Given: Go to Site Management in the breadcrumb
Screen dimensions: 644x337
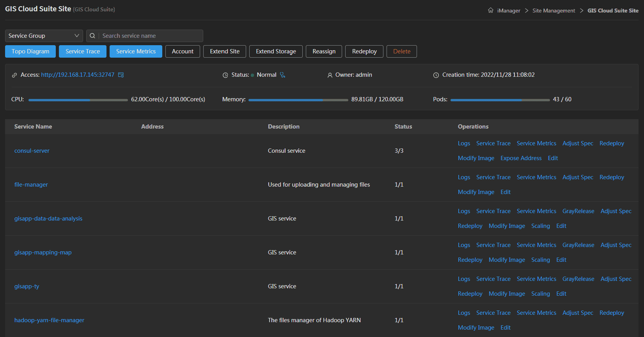Looking at the screenshot, I should 554,11.
